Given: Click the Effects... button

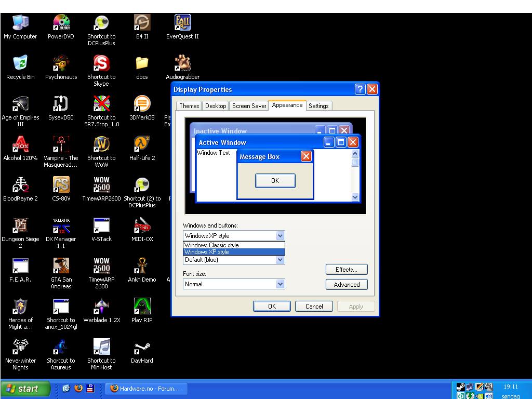Looking at the screenshot, I should 347,270.
